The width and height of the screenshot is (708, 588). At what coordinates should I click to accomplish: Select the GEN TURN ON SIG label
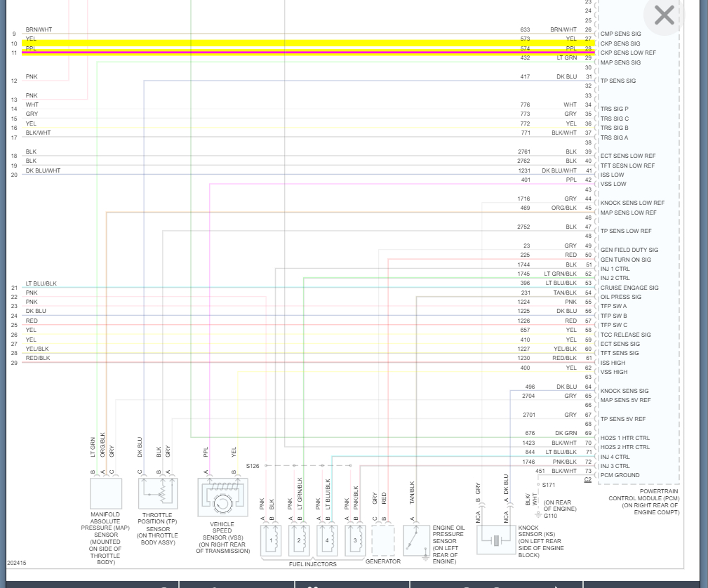(x=625, y=260)
